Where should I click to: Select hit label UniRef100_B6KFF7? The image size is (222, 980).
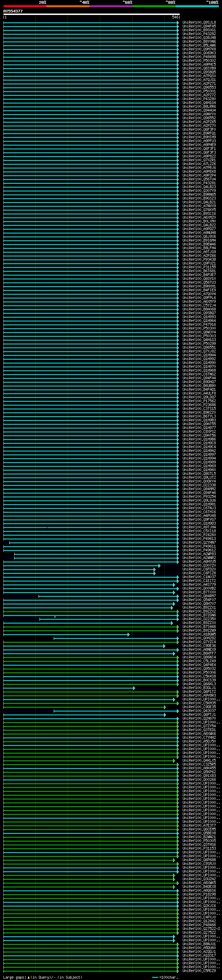coord(199,653)
